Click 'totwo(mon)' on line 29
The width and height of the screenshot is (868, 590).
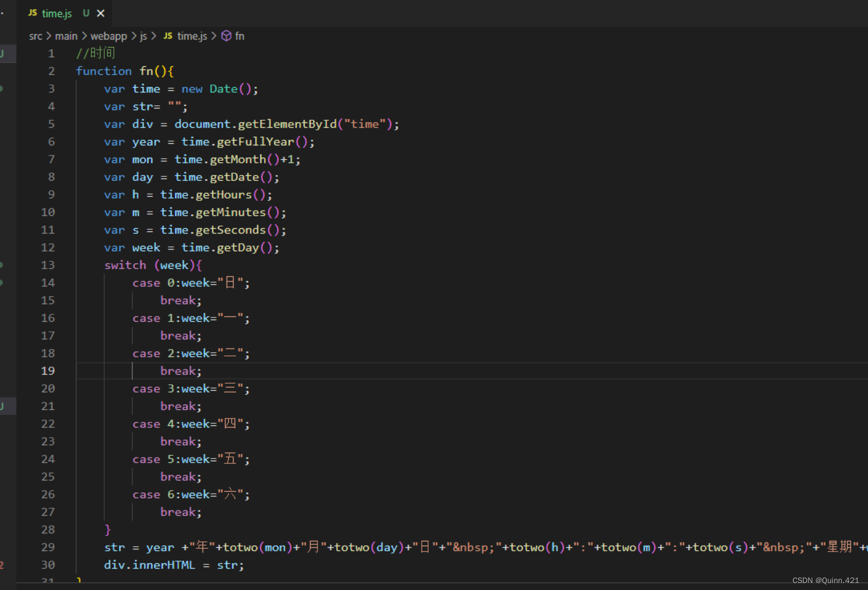coord(258,547)
